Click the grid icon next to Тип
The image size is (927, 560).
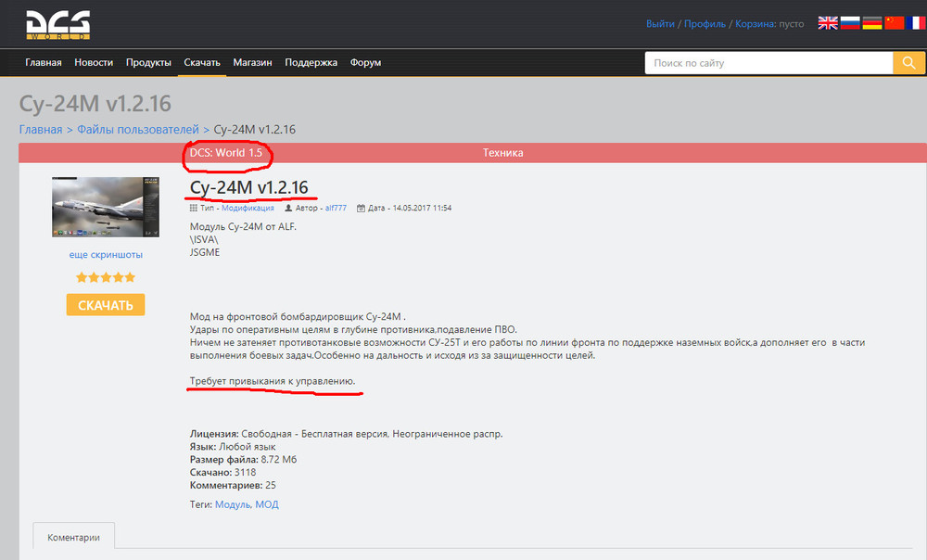point(194,209)
